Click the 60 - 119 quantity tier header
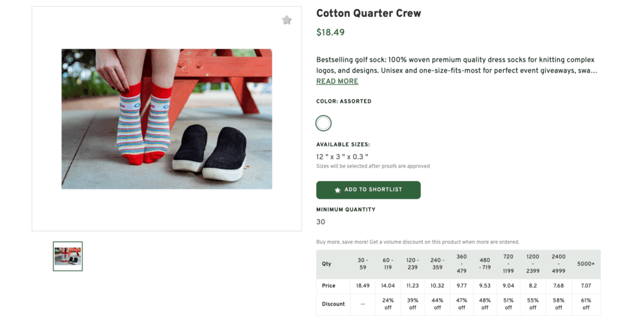 click(x=387, y=264)
